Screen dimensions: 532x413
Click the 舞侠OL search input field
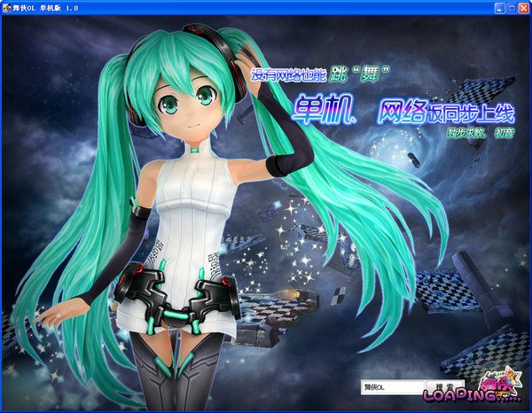click(x=392, y=387)
